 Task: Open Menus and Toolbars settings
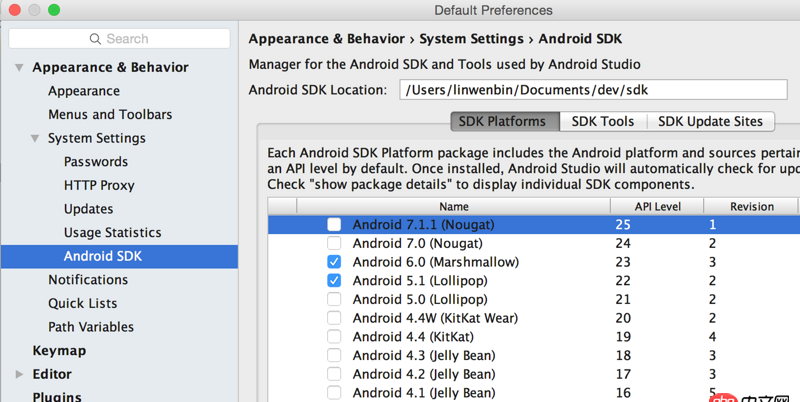[110, 115]
